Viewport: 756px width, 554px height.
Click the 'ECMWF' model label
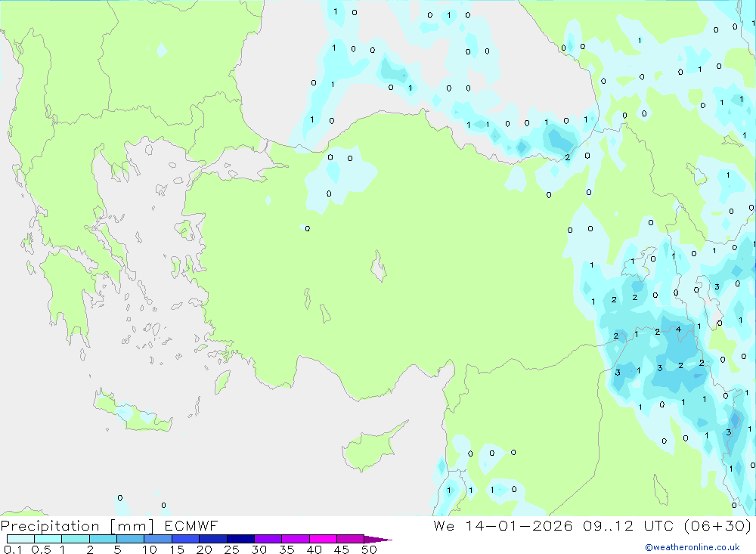(x=191, y=525)
